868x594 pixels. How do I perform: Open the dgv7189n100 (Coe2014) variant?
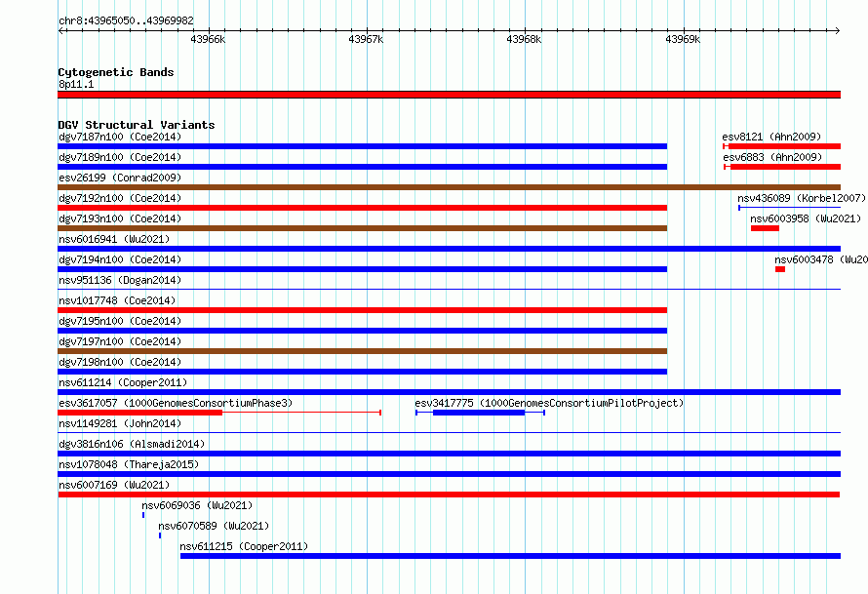coord(120,157)
